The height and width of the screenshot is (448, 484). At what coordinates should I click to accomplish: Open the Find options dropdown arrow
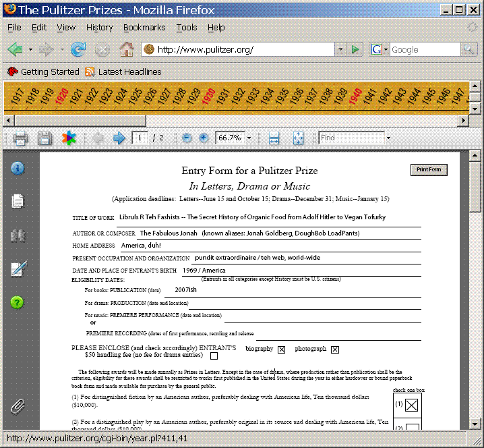click(x=388, y=138)
